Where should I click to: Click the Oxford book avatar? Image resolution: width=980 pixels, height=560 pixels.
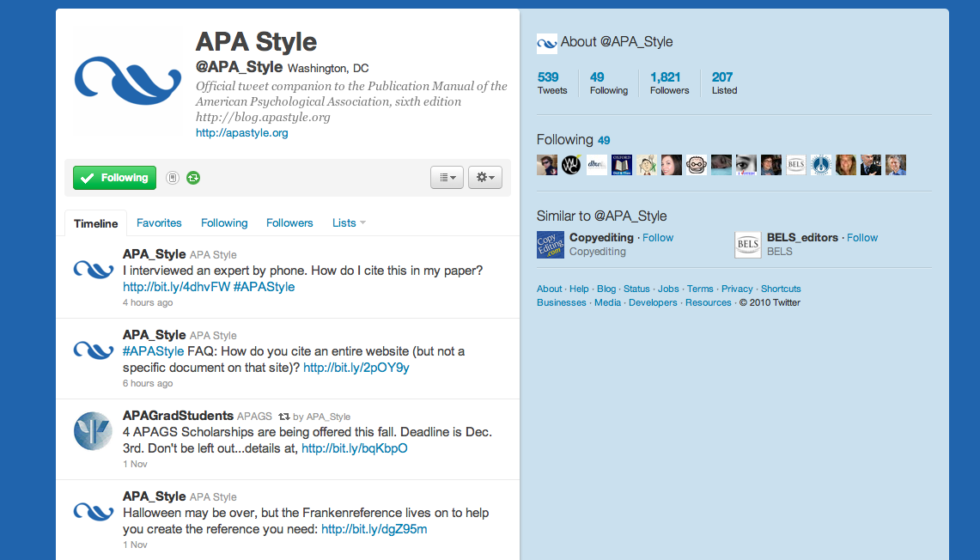622,165
